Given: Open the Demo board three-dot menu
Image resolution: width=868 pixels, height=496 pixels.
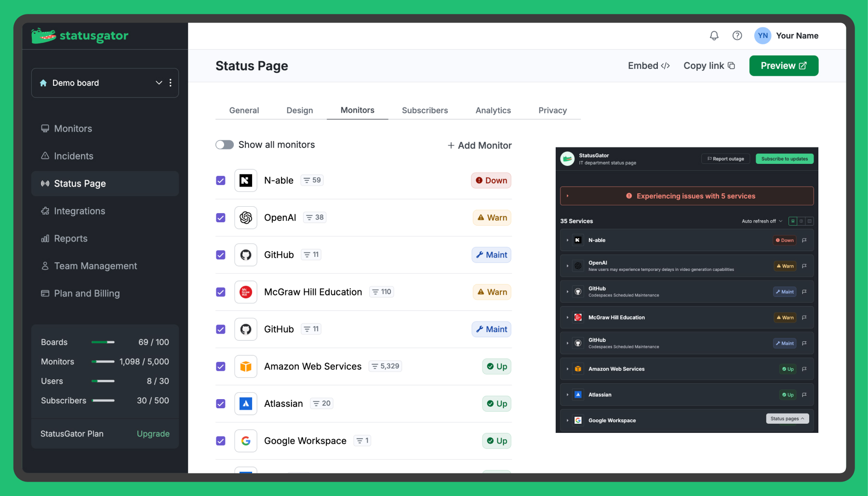Looking at the screenshot, I should pos(171,83).
